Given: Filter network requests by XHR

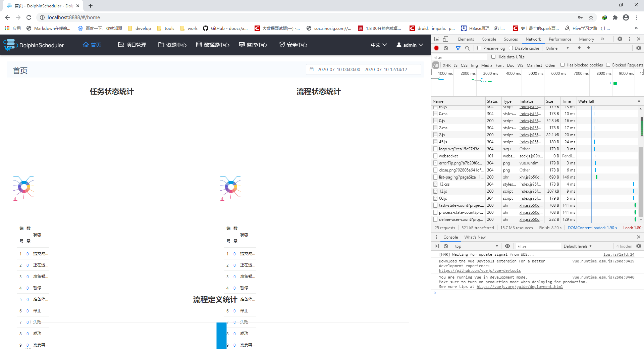Looking at the screenshot, I should pos(446,65).
